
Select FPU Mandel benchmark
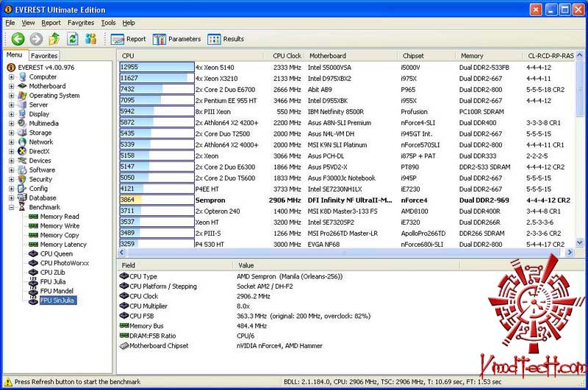(57, 291)
